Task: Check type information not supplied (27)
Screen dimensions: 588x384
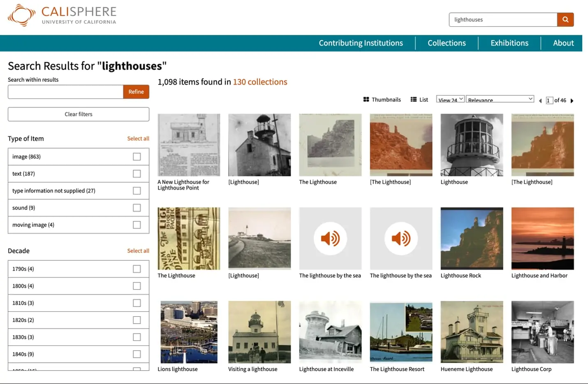Action: click(x=137, y=191)
